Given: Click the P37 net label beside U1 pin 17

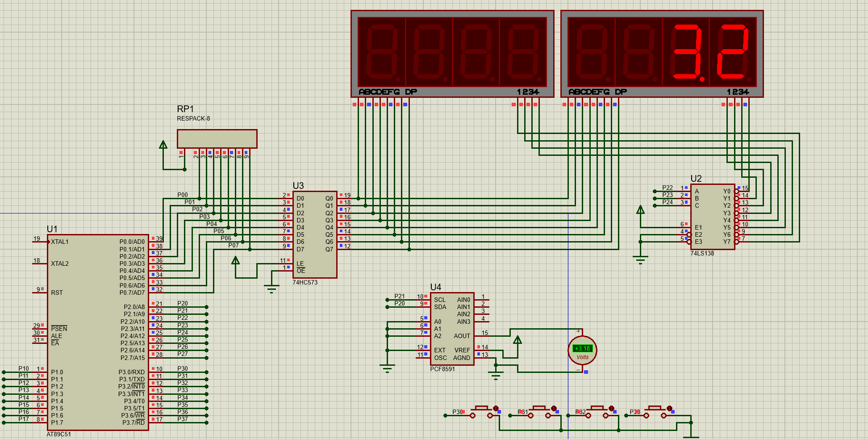Looking at the screenshot, I should [183, 419].
